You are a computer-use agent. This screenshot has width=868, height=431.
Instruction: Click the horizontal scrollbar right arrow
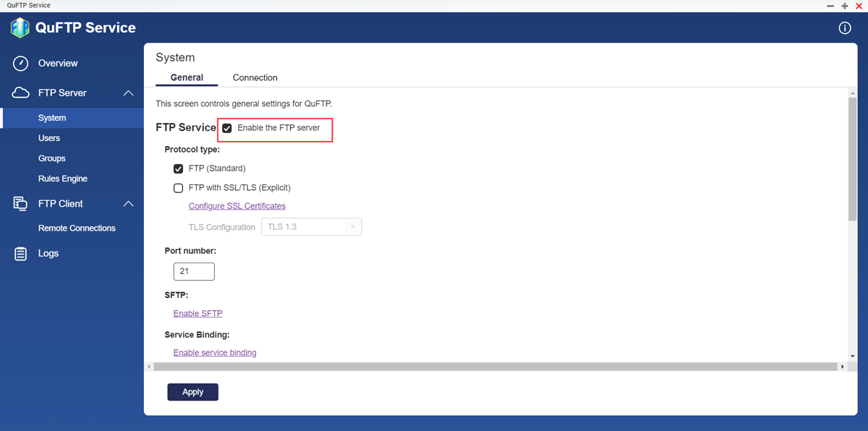[842, 367]
